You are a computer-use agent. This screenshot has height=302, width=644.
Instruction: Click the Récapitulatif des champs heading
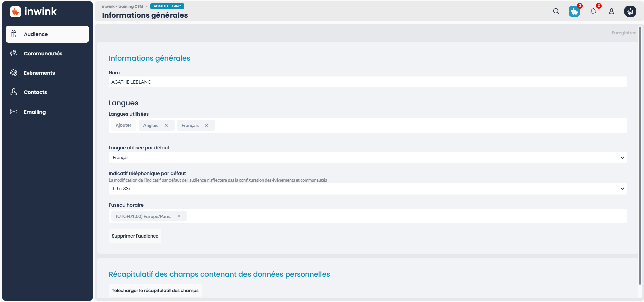pyautogui.click(x=219, y=274)
